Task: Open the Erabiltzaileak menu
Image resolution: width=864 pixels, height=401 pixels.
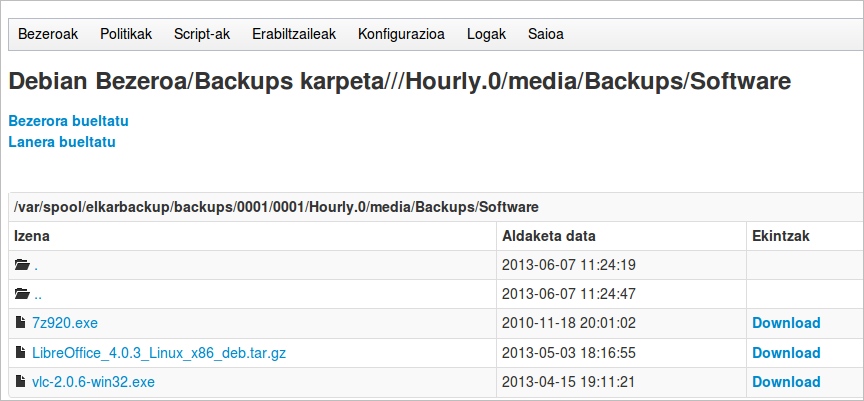Action: (x=294, y=34)
